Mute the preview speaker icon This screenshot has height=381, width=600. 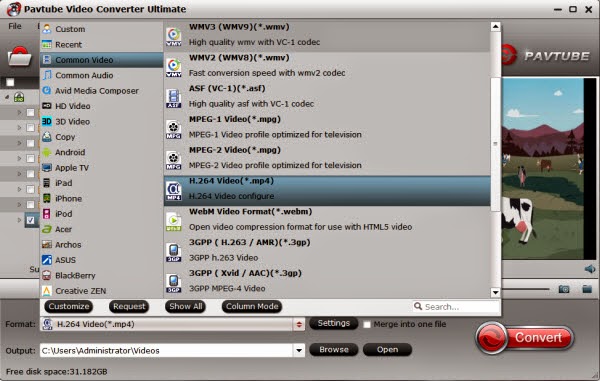590,269
